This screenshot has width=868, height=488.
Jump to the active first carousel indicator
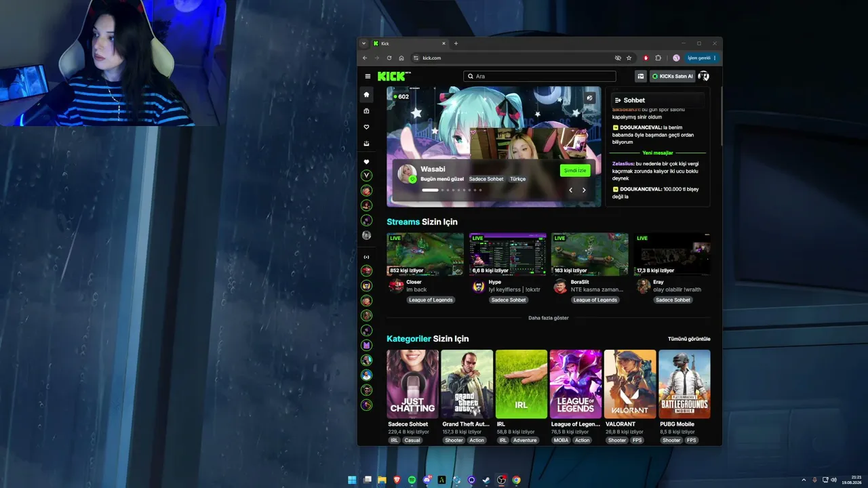pyautogui.click(x=430, y=190)
